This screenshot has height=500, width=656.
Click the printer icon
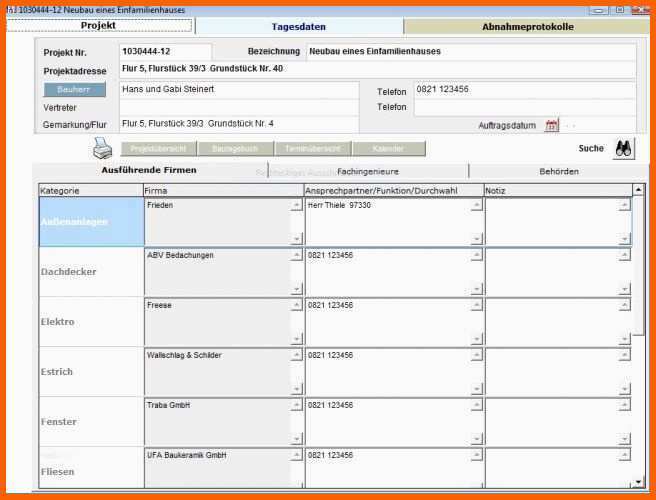coord(102,148)
